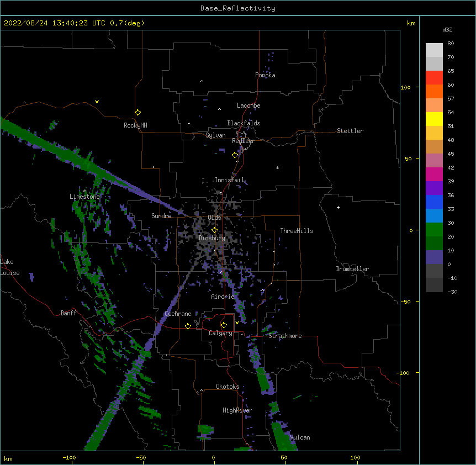Click the Sylvan label

[215, 135]
